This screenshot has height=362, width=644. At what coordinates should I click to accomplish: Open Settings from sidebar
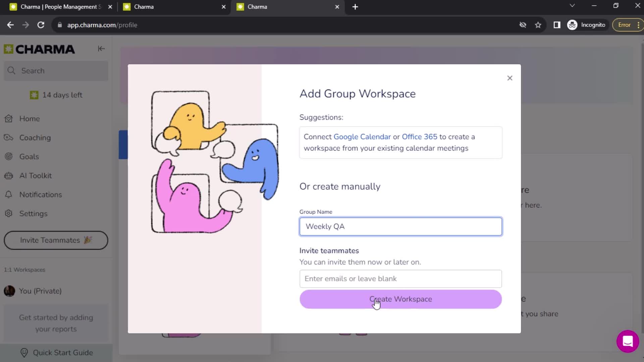33,213
